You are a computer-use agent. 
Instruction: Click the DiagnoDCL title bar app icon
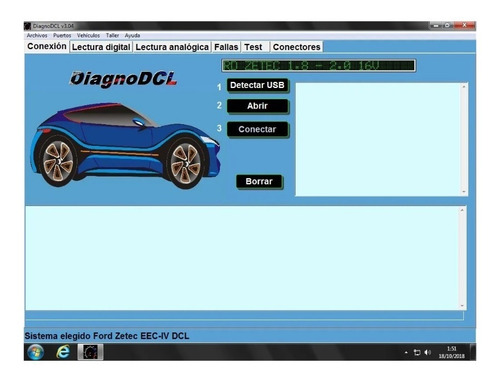tap(28, 26)
